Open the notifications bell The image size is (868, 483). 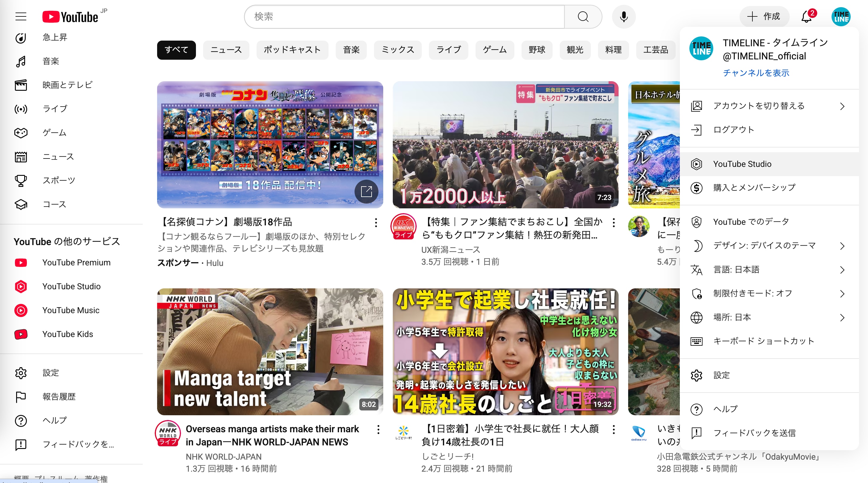(x=807, y=16)
